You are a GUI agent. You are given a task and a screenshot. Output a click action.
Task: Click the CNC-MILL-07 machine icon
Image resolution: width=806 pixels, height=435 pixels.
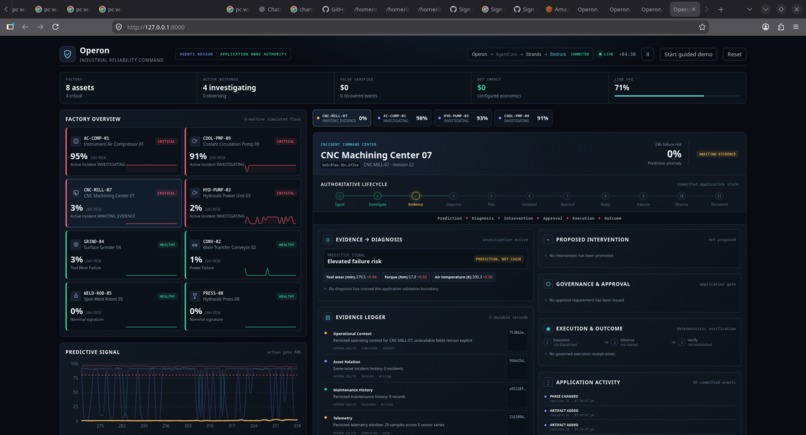[x=76, y=193]
